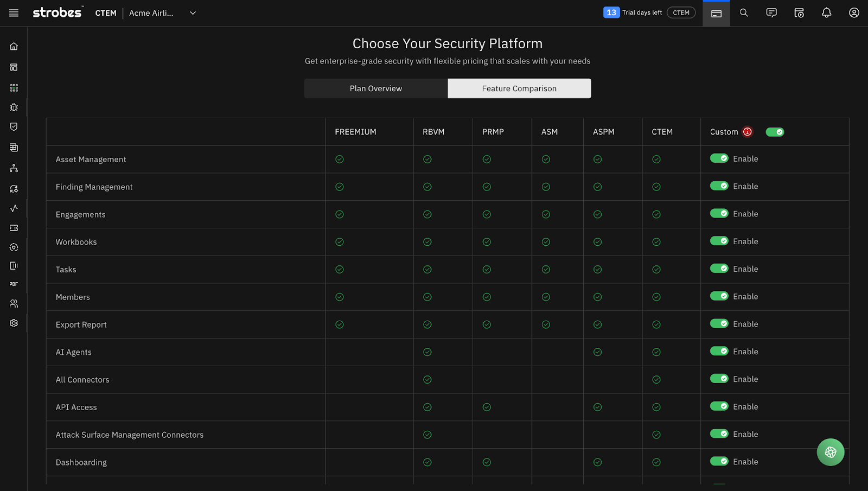Open the profile account menu
868x491 pixels.
[x=854, y=12]
